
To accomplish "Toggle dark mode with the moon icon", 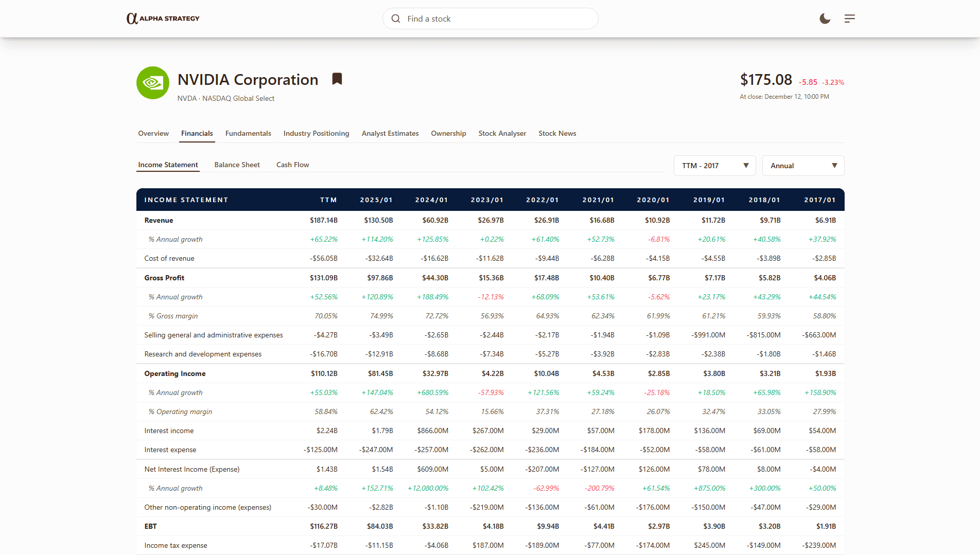I will (825, 19).
